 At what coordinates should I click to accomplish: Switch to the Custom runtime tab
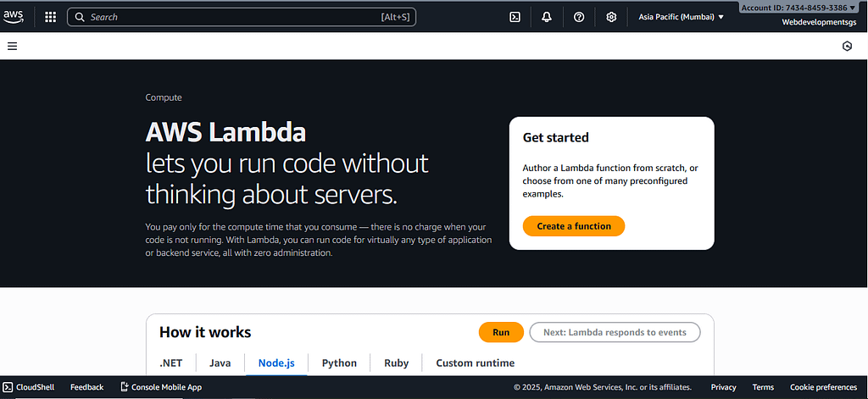point(475,363)
